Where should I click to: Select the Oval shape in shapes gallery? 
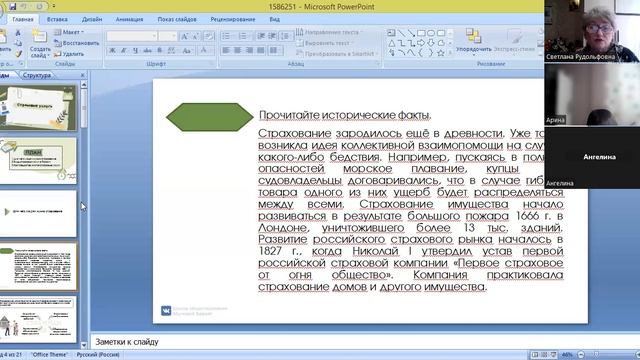pos(431,33)
